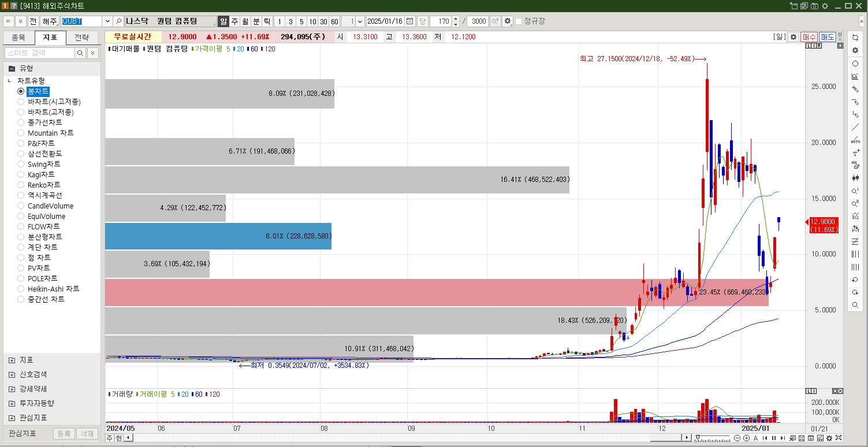Image resolution: width=868 pixels, height=447 pixels.
Task: Expand the 지표 tree section
Action: [x=12, y=360]
